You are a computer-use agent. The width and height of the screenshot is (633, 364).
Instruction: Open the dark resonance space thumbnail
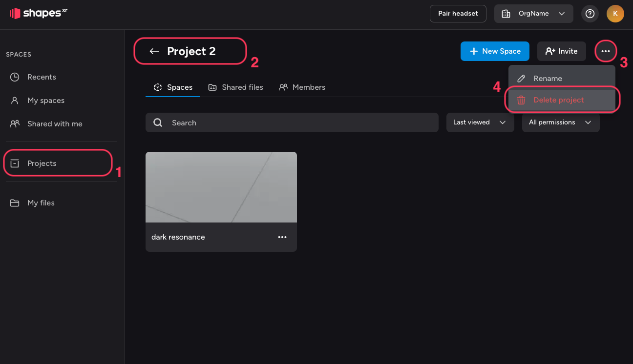tap(221, 187)
